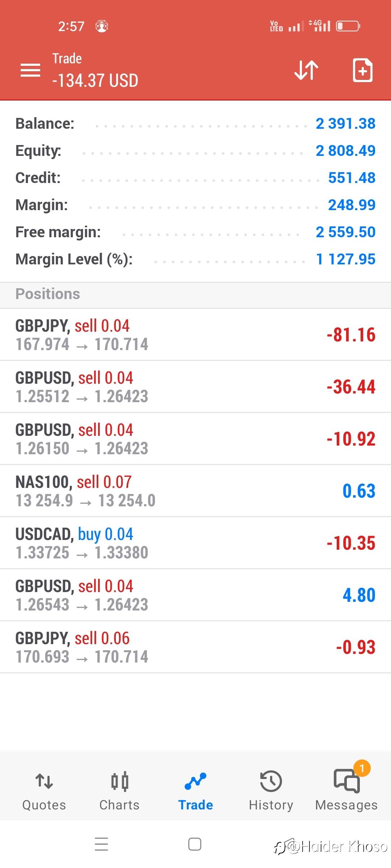Select the NAS100 sell 0.07 position
This screenshot has width=391, height=868.
(195, 491)
